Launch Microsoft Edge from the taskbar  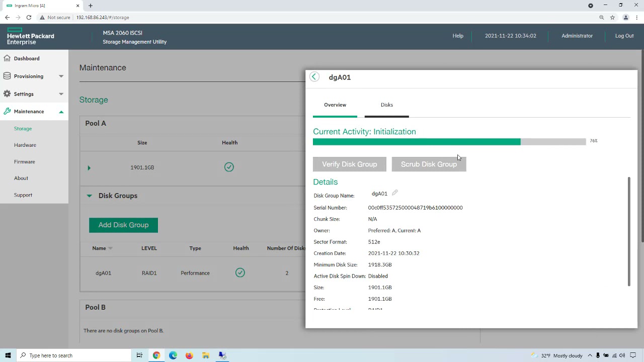click(x=173, y=355)
